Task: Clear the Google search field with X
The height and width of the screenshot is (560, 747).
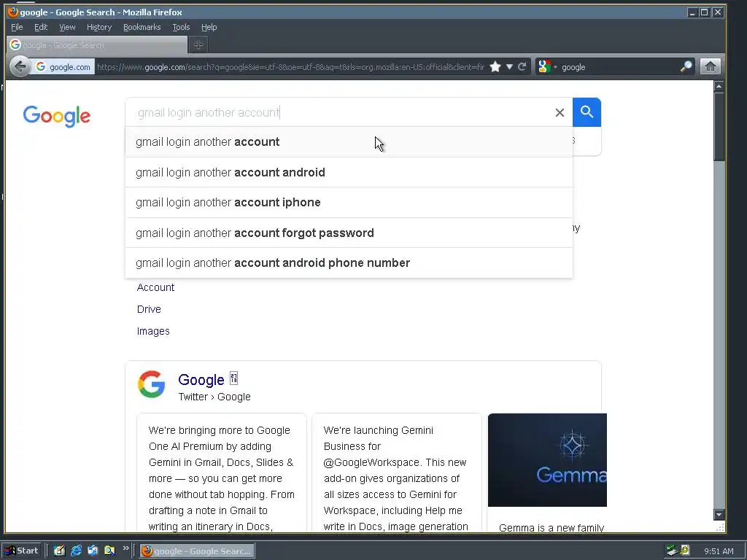Action: [x=560, y=112]
